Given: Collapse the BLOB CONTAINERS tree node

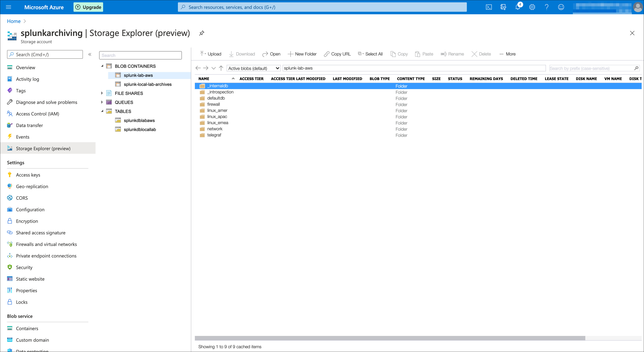Looking at the screenshot, I should tap(102, 66).
